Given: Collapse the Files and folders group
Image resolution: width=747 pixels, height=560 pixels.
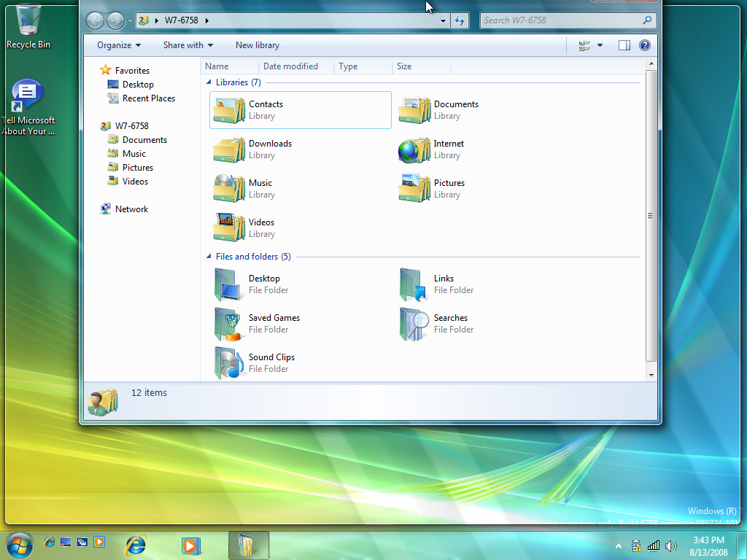Looking at the screenshot, I should click(x=209, y=257).
